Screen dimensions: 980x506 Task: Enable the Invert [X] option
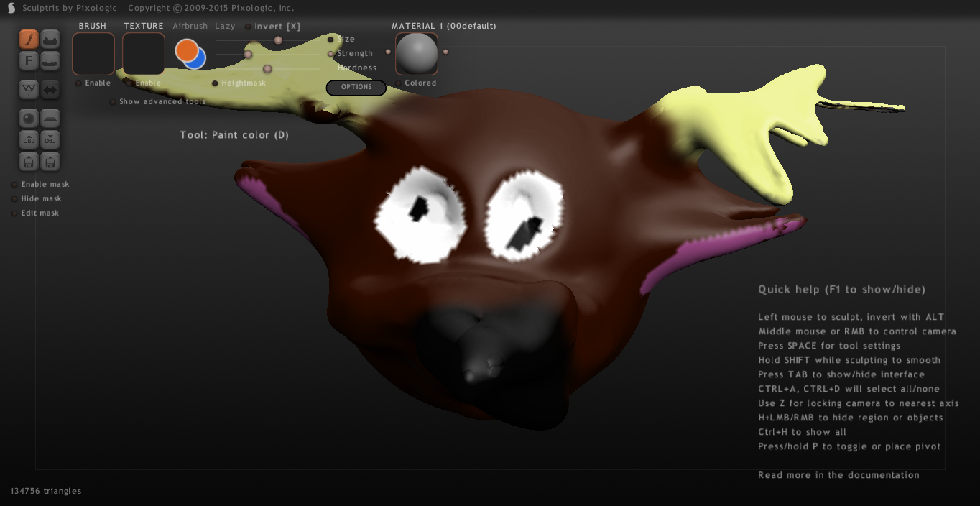[249, 27]
